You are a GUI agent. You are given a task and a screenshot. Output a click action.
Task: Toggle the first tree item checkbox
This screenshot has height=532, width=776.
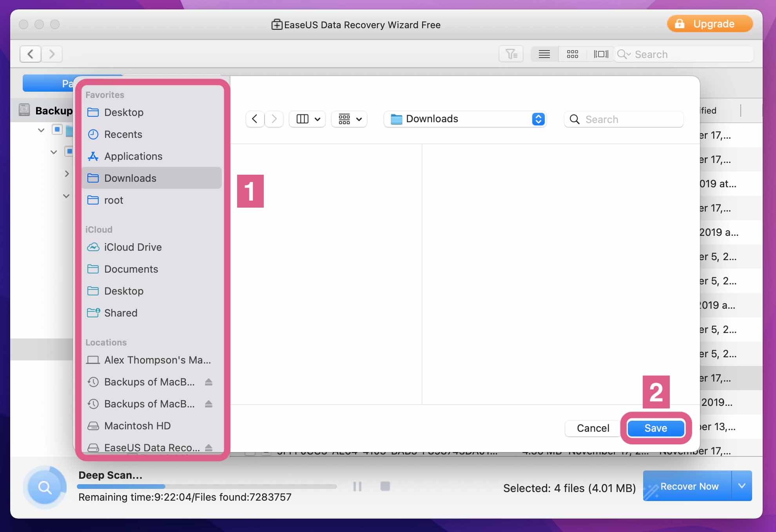57,129
